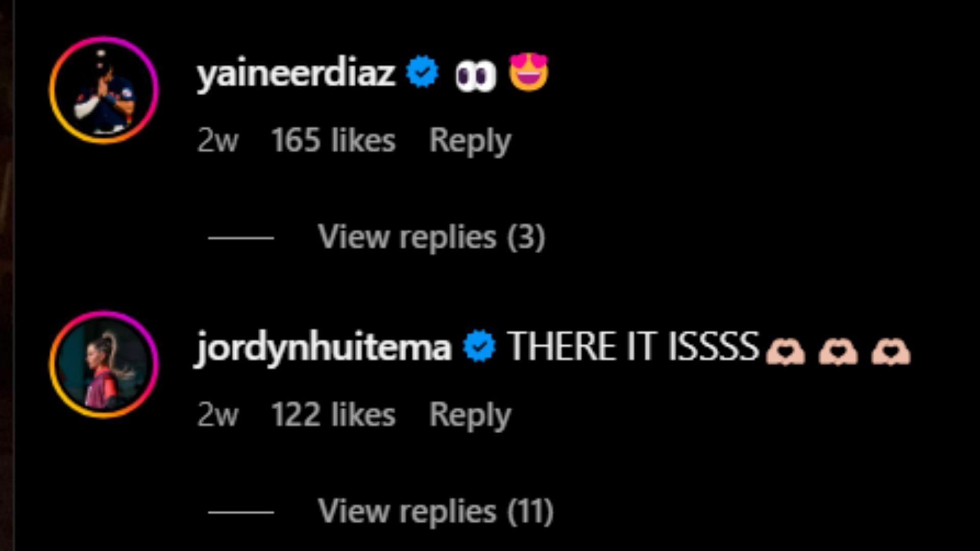The height and width of the screenshot is (551, 980).
Task: Click the jordynhuitema username link
Action: click(x=323, y=348)
